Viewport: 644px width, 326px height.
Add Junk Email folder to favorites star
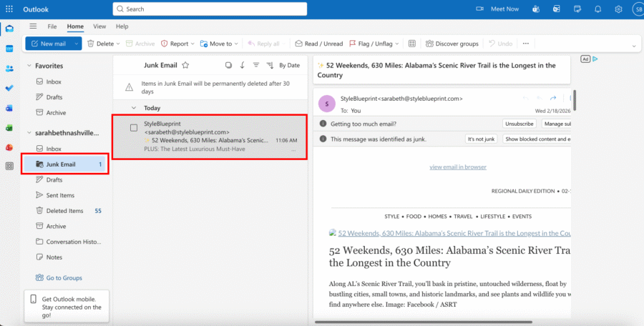185,65
